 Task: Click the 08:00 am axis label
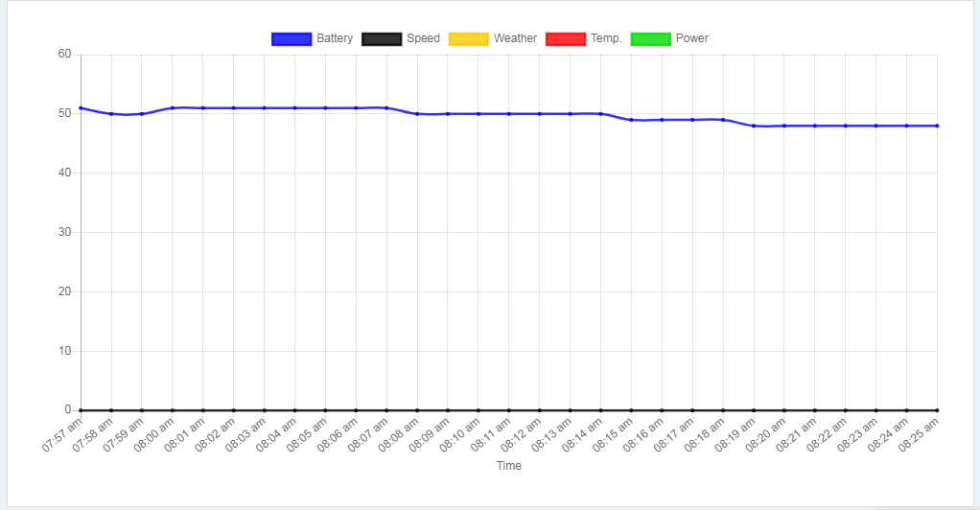point(153,434)
